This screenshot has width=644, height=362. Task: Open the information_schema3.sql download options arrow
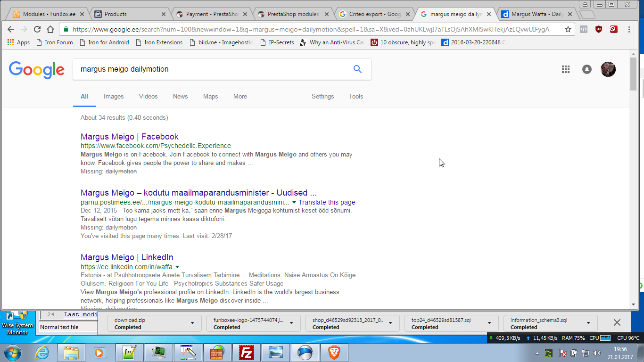point(588,323)
